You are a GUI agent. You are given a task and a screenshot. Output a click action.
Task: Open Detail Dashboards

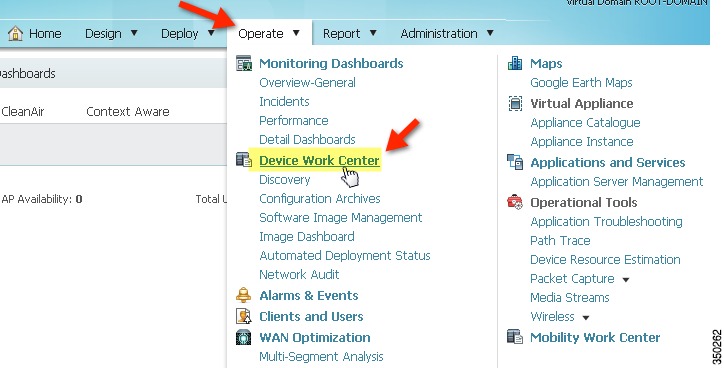tap(307, 139)
